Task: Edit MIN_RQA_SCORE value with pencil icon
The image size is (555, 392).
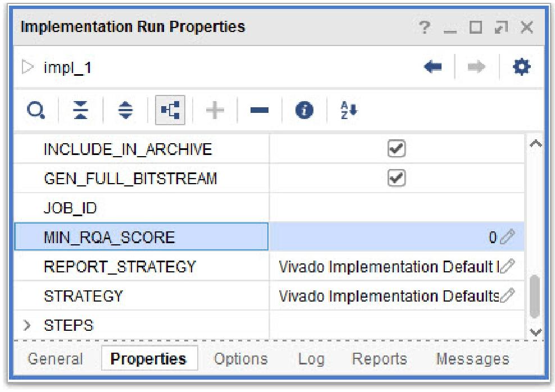Action: pyautogui.click(x=508, y=236)
